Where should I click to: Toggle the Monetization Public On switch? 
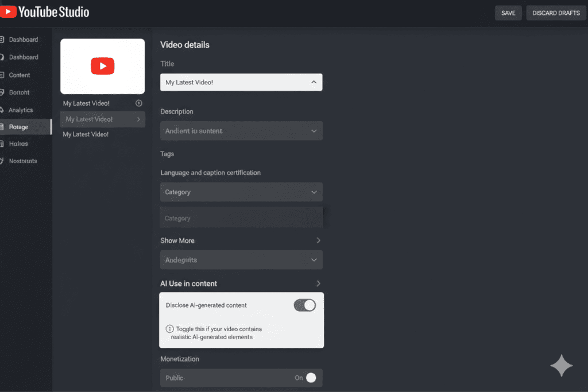point(311,378)
